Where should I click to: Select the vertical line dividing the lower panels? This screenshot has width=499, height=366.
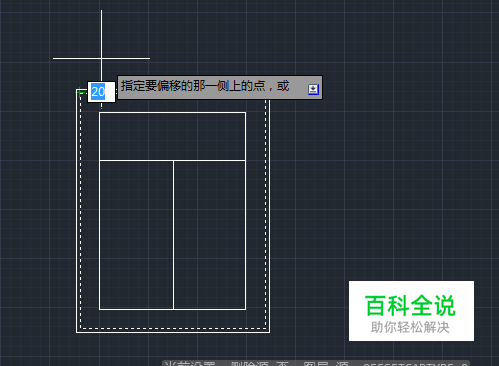click(173, 235)
